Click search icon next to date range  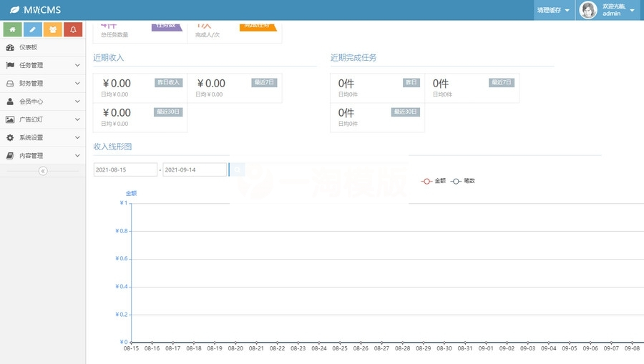tap(236, 169)
